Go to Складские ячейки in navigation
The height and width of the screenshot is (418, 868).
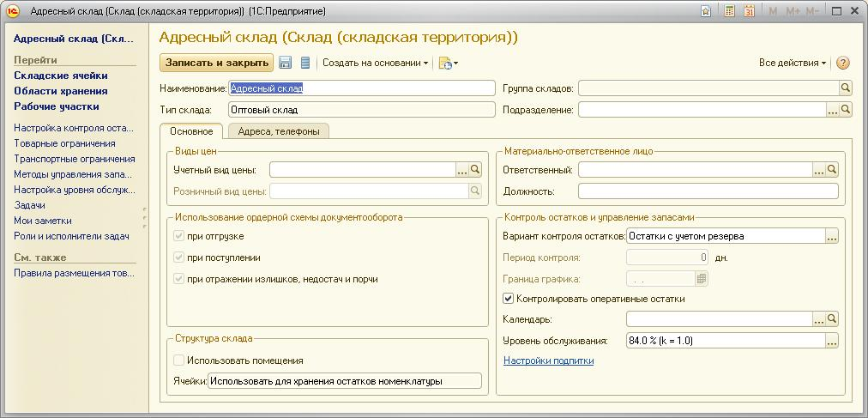click(x=61, y=76)
